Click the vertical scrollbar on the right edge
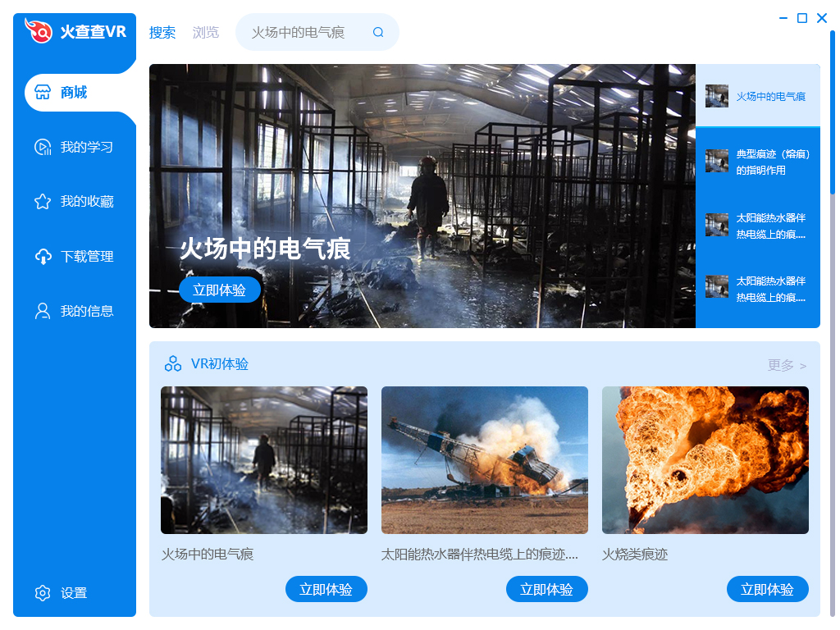The width and height of the screenshot is (840, 630). coord(833,112)
